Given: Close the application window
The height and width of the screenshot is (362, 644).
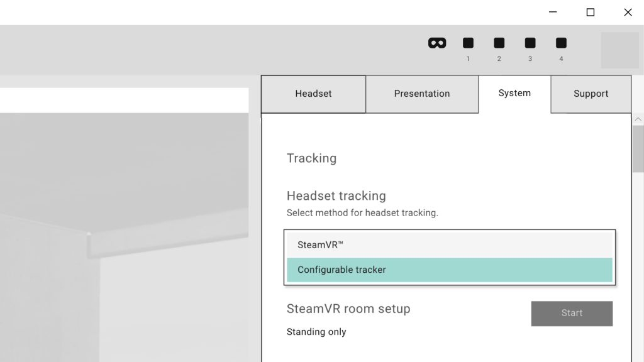Looking at the screenshot, I should pos(628,13).
